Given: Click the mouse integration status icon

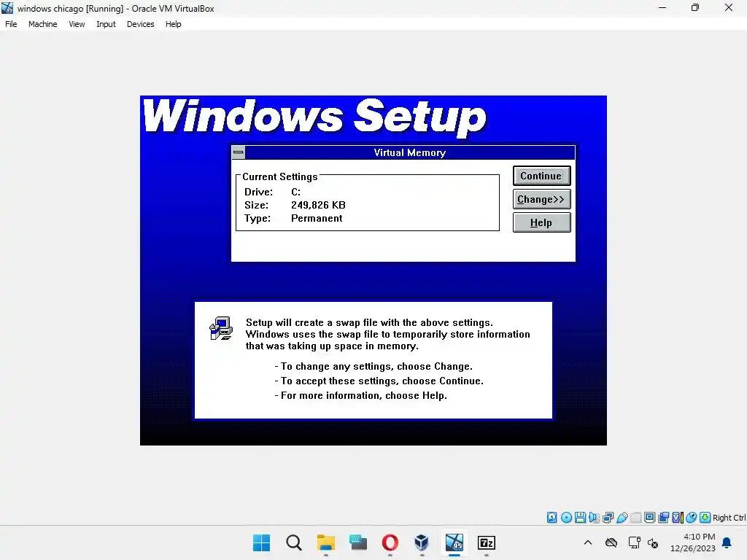Looking at the screenshot, I should pos(692,518).
